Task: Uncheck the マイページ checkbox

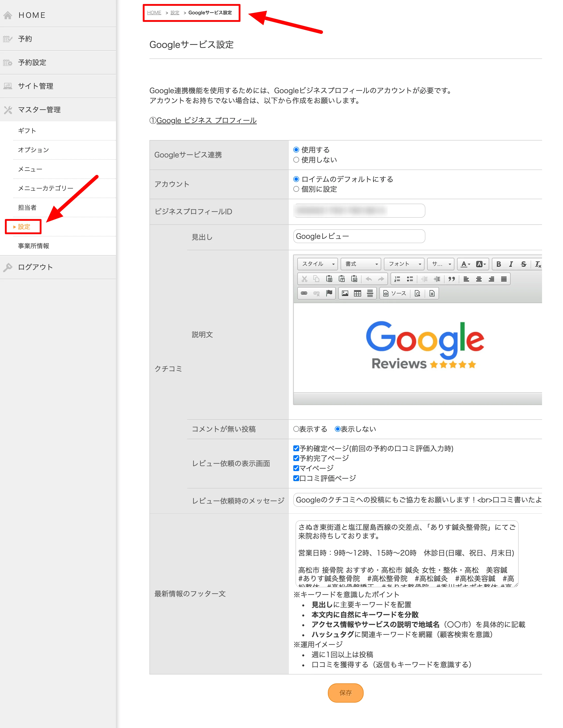Action: click(296, 468)
